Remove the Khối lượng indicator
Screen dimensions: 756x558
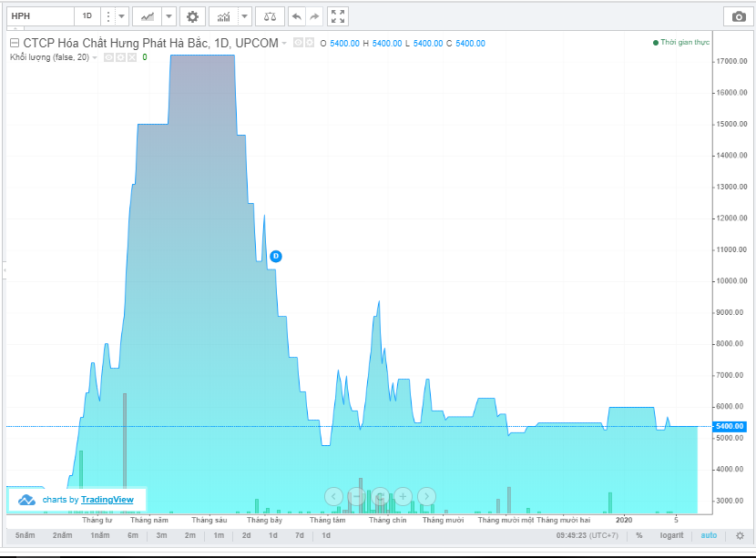[x=132, y=57]
